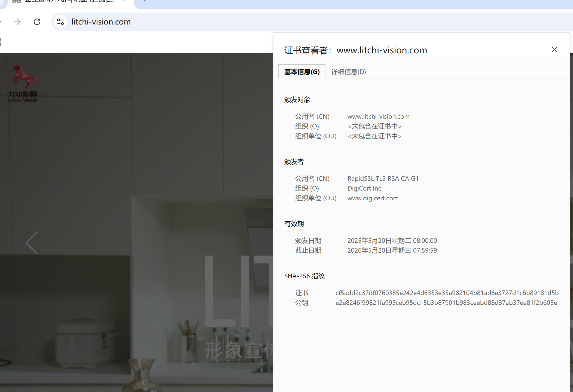The image size is (573, 392).
Task: Reload the current page
Action: pos(37,22)
